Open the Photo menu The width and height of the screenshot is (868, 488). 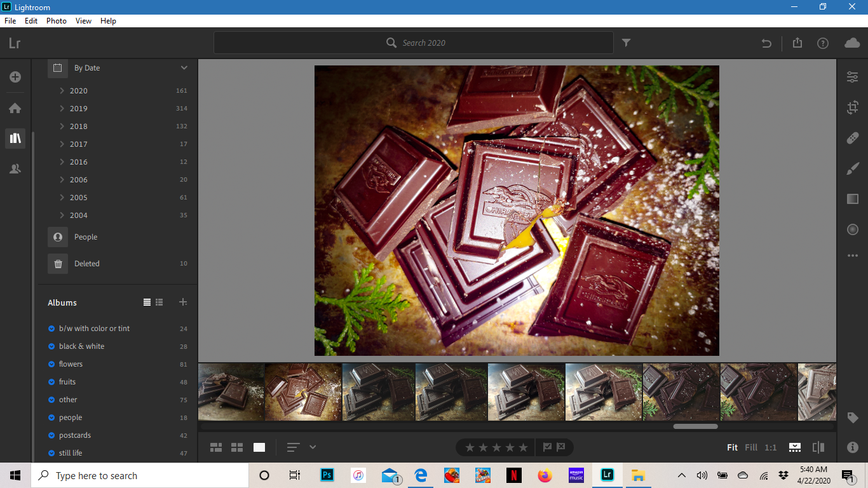pos(57,21)
